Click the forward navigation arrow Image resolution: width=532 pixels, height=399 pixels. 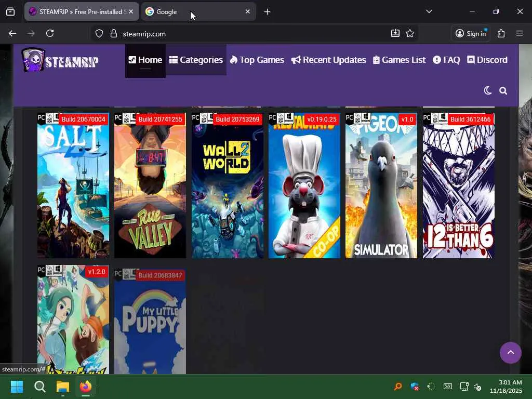[31, 33]
